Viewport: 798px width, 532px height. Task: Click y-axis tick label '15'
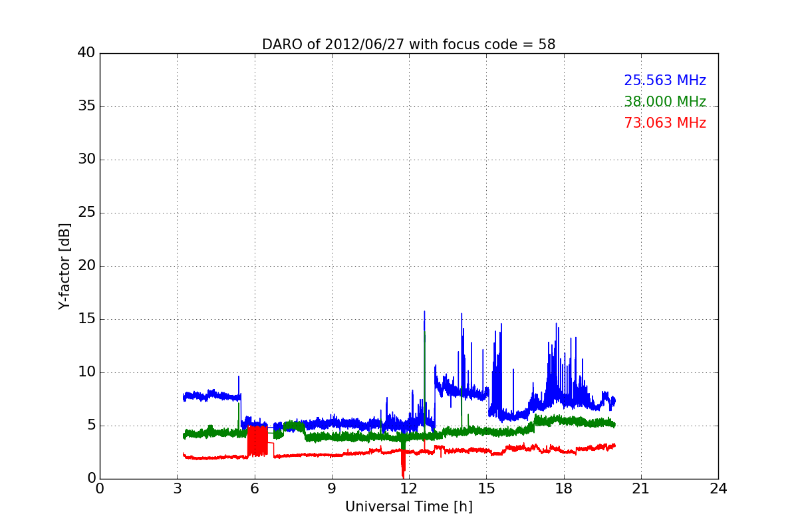(x=86, y=319)
